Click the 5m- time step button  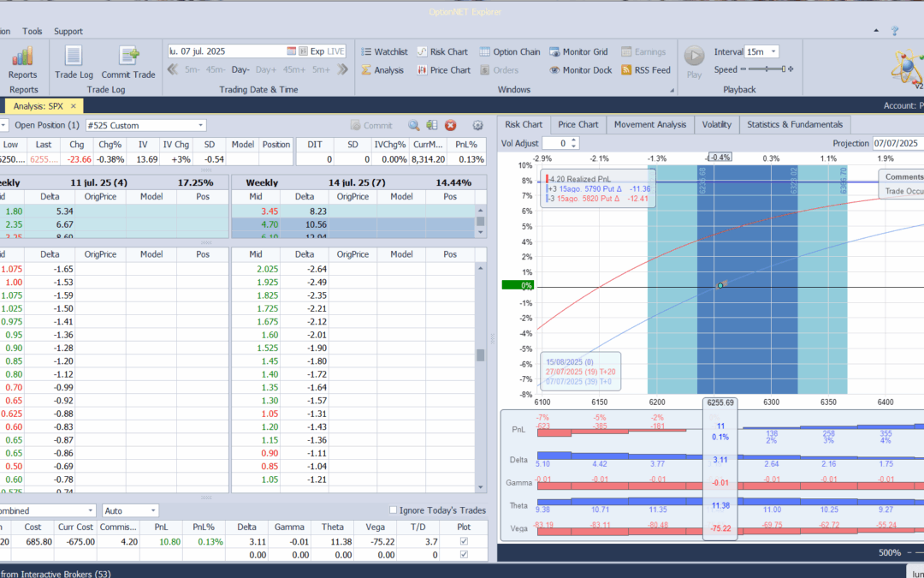(192, 69)
